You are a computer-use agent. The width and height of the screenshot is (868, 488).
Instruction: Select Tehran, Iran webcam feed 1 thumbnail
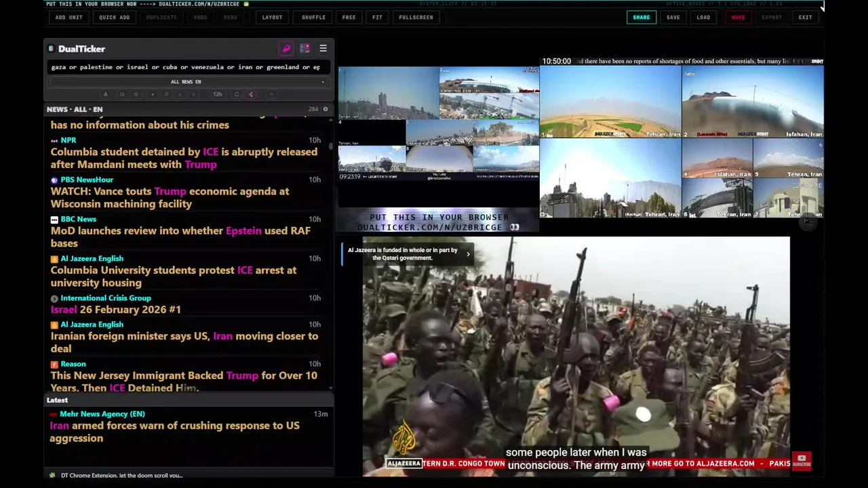coord(610,102)
